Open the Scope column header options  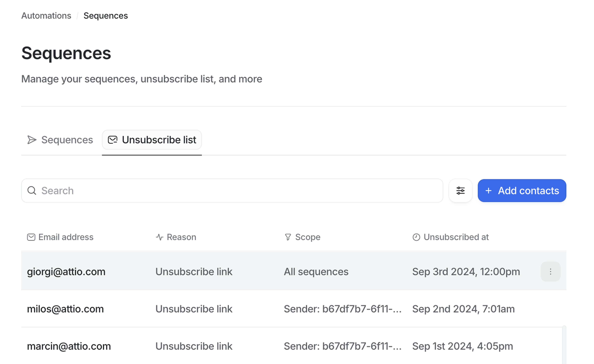308,237
